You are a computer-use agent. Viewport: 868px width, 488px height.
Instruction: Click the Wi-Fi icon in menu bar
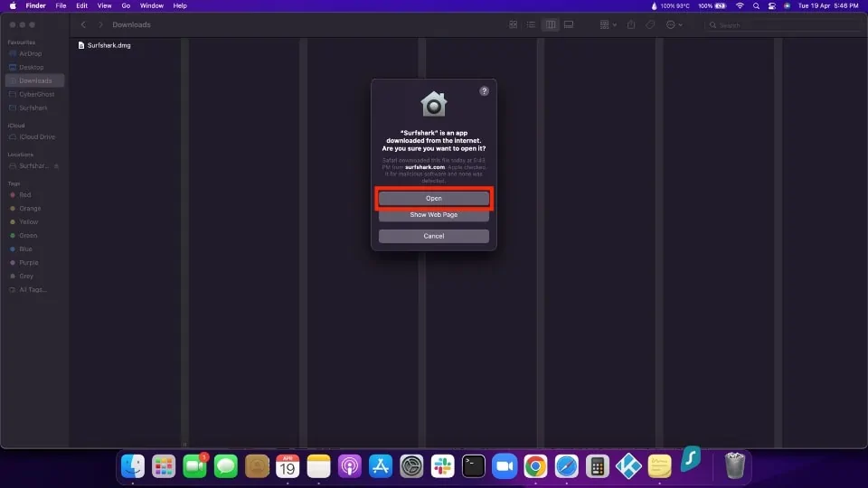tap(740, 5)
